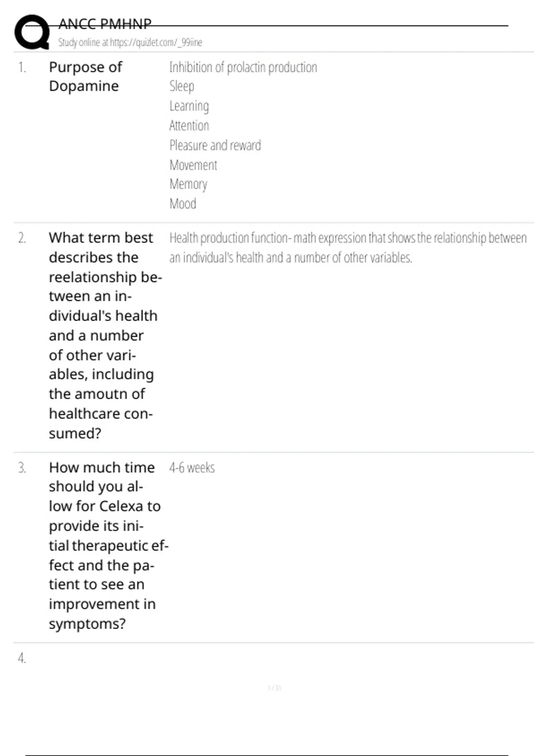Select the '4-6 weeks' answer
This screenshot has height=756, width=534.
pyautogui.click(x=192, y=468)
